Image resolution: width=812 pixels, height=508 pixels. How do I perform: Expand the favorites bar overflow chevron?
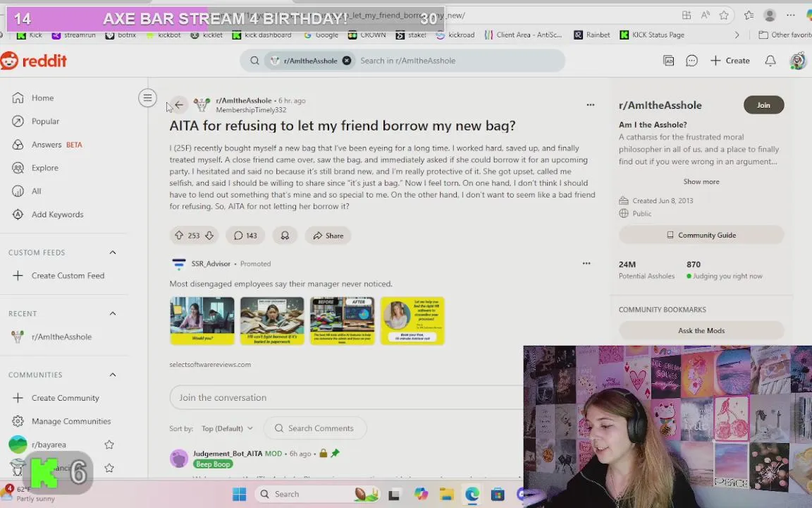click(737, 35)
